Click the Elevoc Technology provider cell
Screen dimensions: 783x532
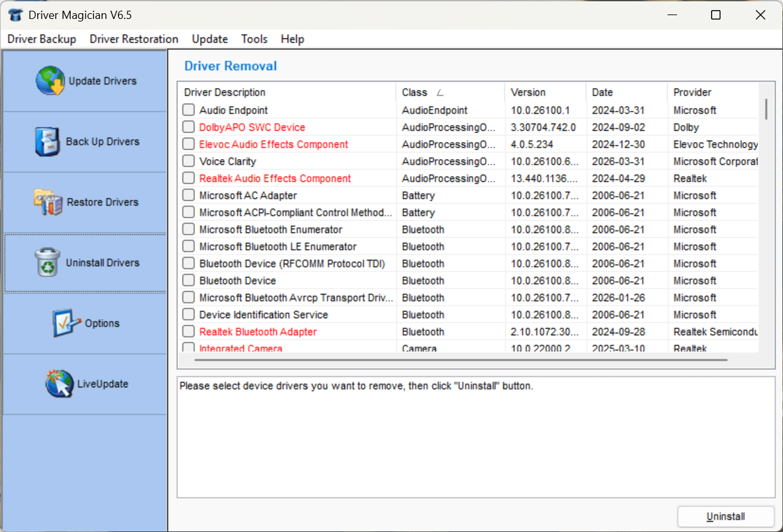click(x=715, y=144)
